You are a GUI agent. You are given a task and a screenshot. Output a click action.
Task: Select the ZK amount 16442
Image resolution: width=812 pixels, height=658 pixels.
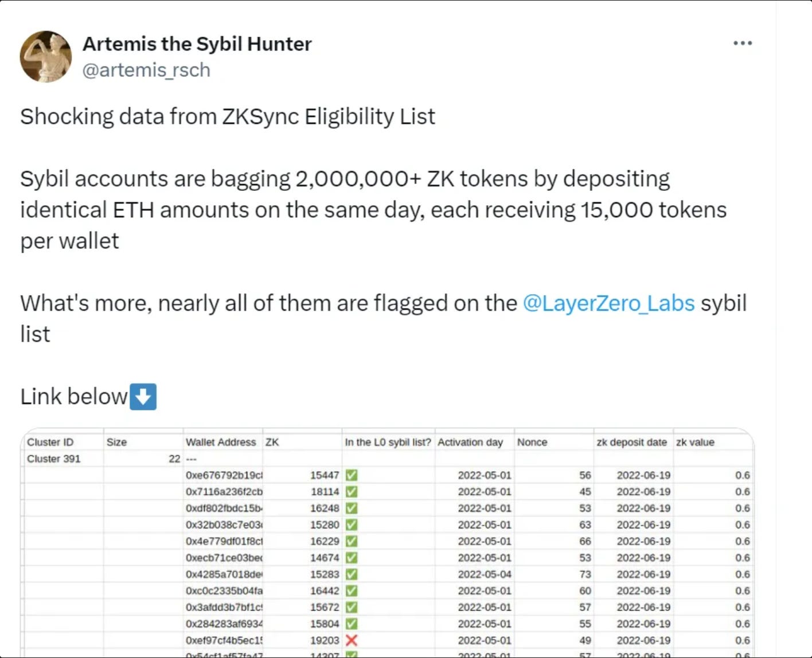click(325, 591)
